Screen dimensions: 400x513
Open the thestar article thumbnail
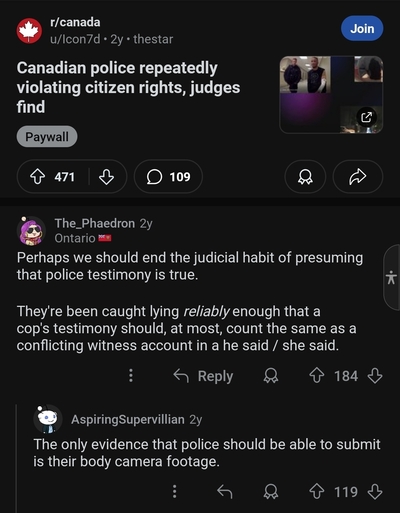[x=331, y=95]
